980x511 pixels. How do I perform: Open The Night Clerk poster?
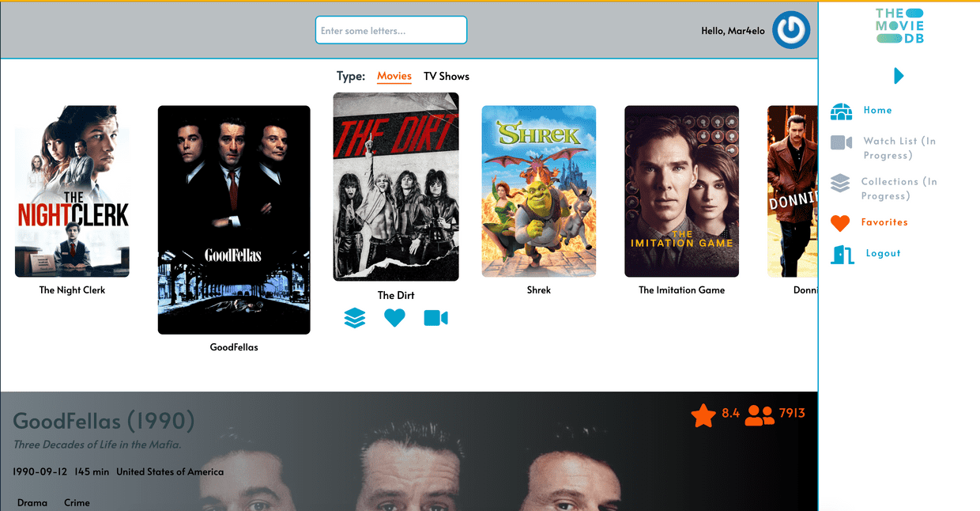[x=72, y=191]
